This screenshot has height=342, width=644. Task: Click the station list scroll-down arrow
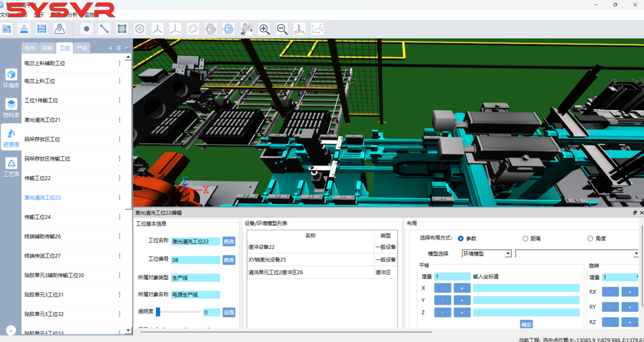coord(129,330)
